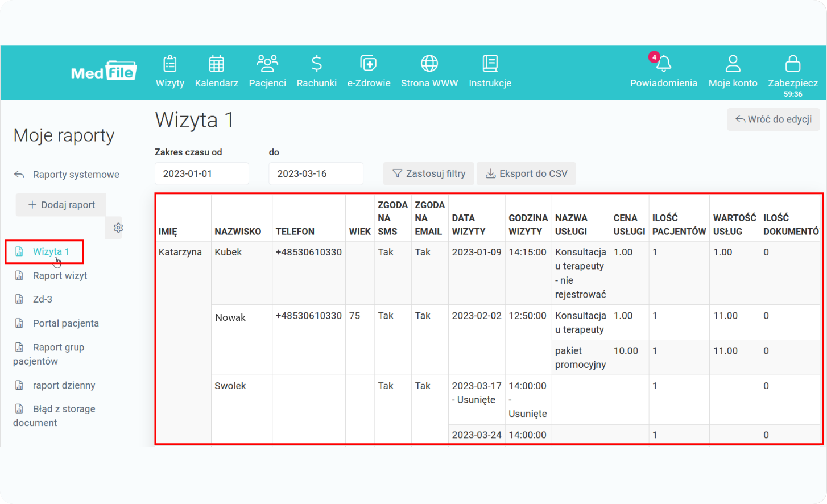Click the notification count badge
The width and height of the screenshot is (827, 504).
654,57
